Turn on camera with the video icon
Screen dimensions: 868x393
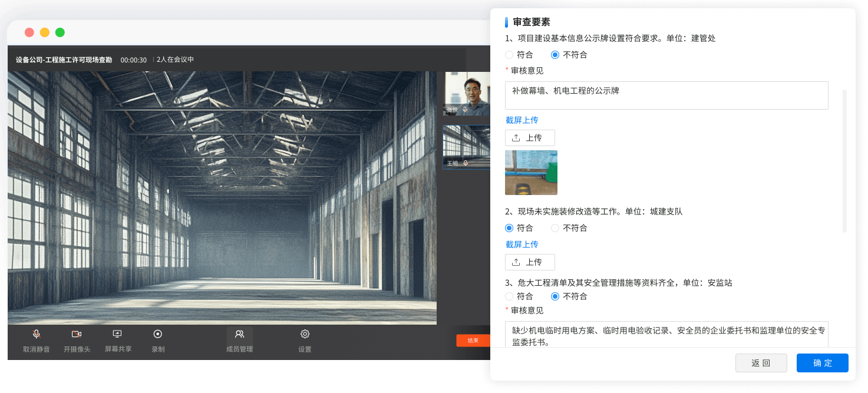[77, 335]
